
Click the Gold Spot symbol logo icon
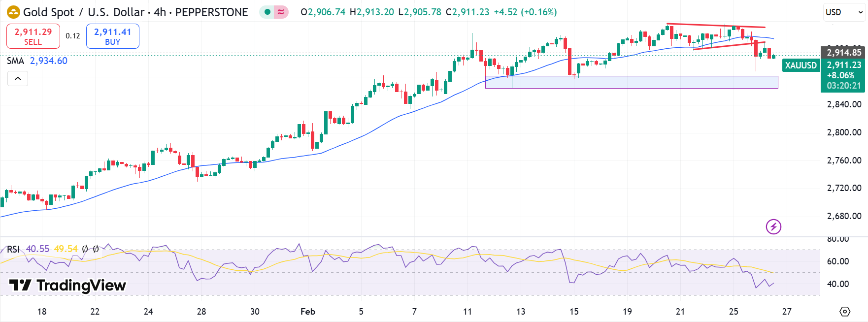coord(13,12)
